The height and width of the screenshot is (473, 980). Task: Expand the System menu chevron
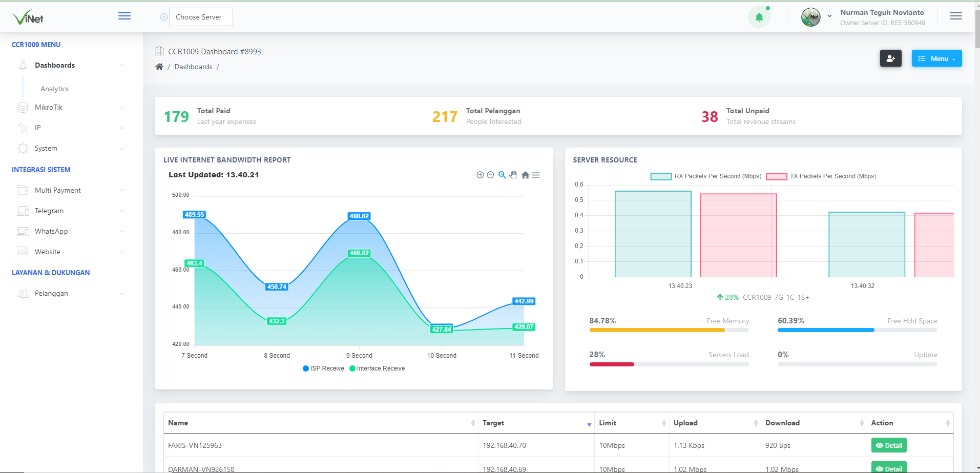(x=122, y=148)
